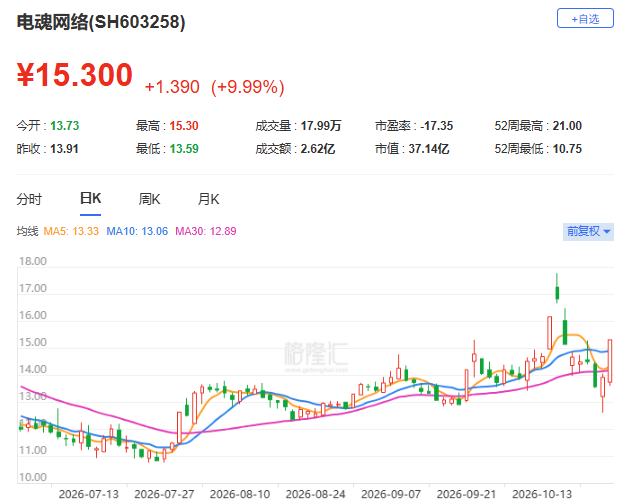
Task: Click the 今开 value 13.73
Action: (65, 126)
